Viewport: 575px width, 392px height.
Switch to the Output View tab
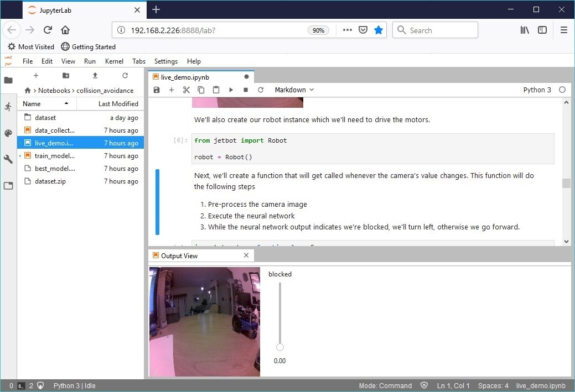[x=179, y=256]
